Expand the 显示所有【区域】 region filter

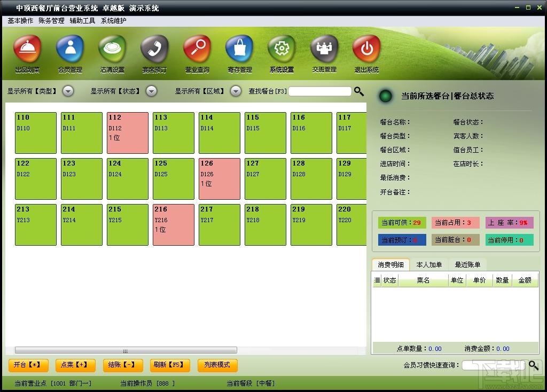(236, 91)
